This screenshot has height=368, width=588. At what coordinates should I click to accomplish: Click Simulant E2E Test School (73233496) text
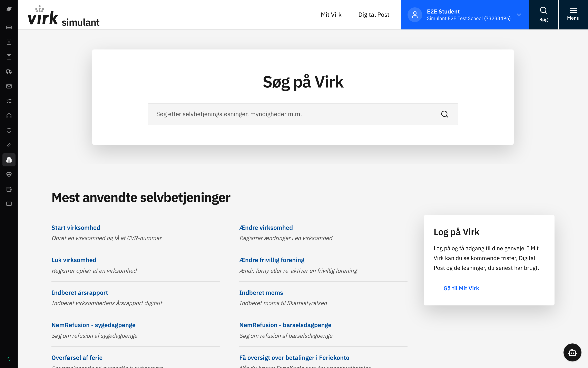[x=469, y=18]
